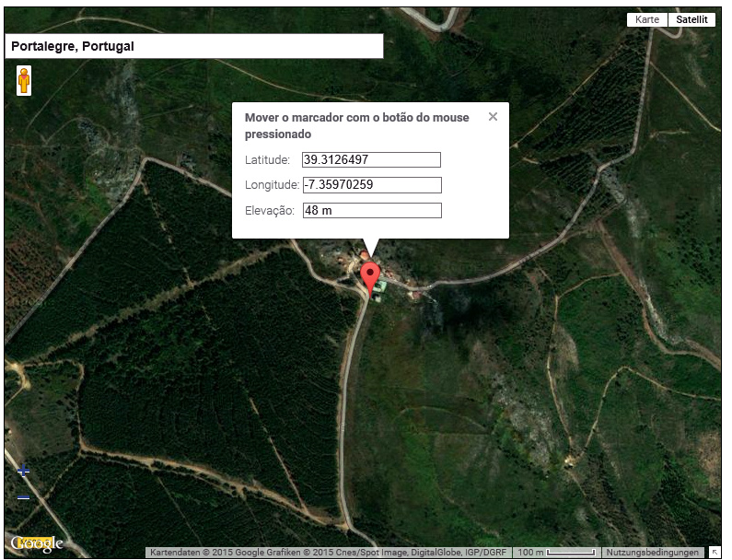Click the 100 m scale bar
This screenshot has width=732, height=560.
pyautogui.click(x=555, y=553)
